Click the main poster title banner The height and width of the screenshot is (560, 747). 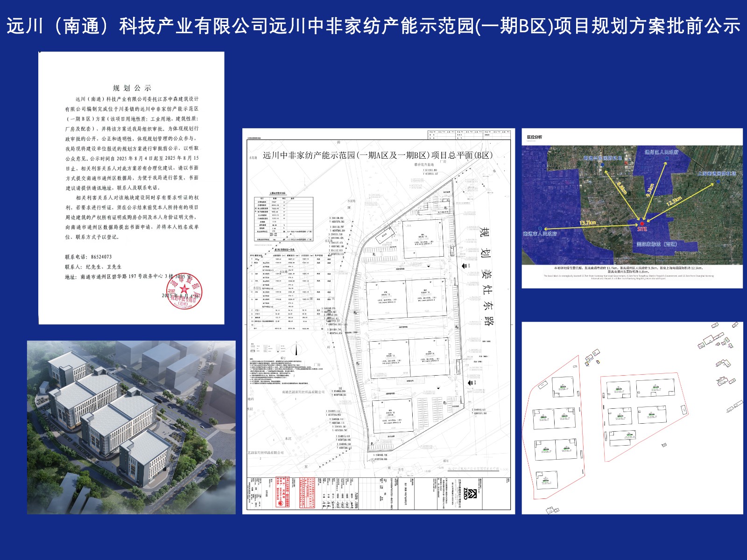tap(373, 26)
